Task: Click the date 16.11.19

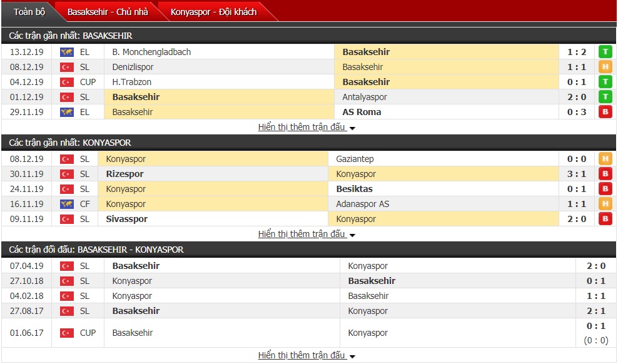Action: pos(27,204)
